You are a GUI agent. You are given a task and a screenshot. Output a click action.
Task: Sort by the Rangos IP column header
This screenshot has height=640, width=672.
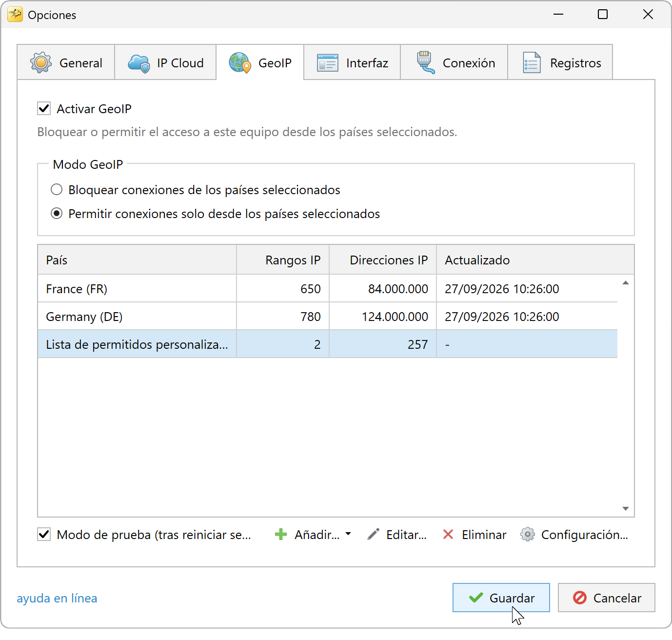pos(283,260)
